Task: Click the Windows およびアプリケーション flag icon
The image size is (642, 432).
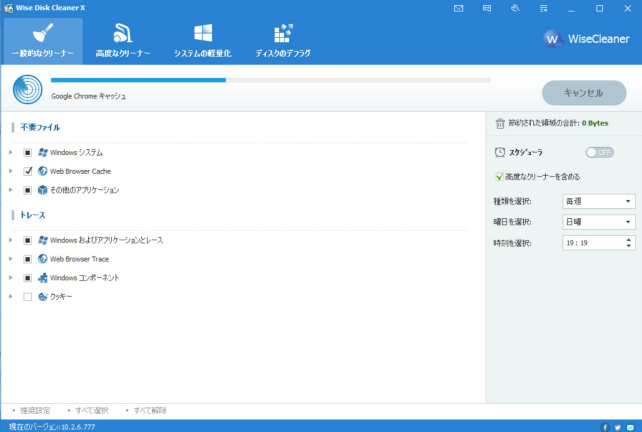Action: tap(43, 240)
